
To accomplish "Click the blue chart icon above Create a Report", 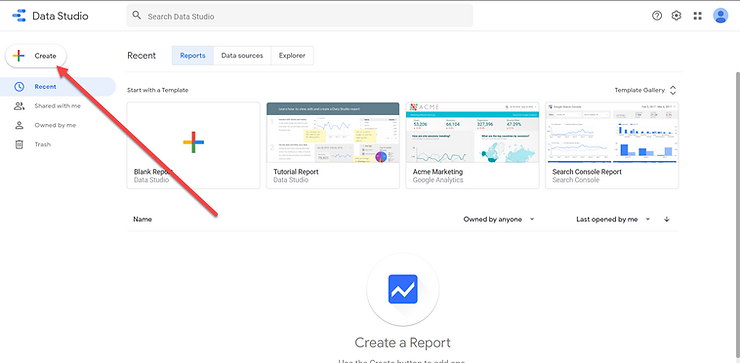I will pos(403,289).
